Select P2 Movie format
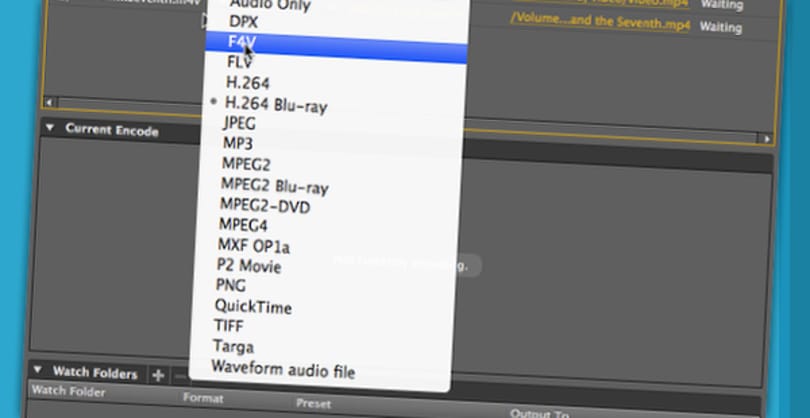Viewport: 810px width, 418px height. coord(249,266)
